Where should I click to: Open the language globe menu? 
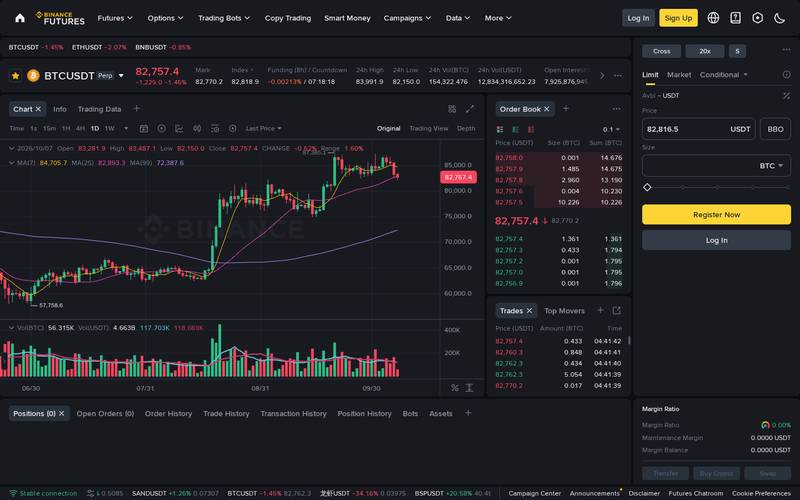click(713, 18)
